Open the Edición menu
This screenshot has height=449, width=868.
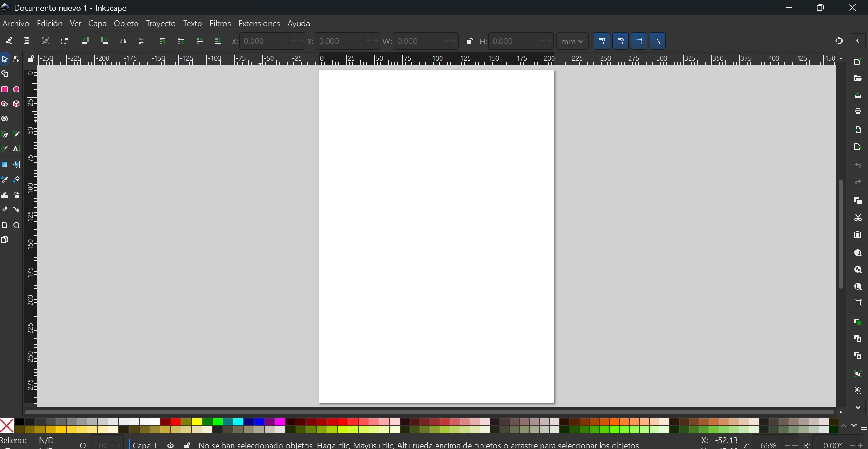(49, 24)
